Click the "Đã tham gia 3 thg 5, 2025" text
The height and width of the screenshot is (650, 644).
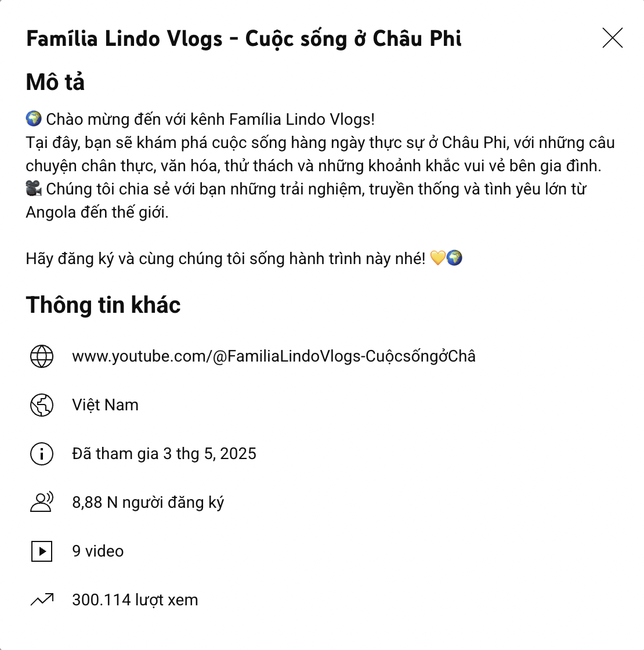164,454
